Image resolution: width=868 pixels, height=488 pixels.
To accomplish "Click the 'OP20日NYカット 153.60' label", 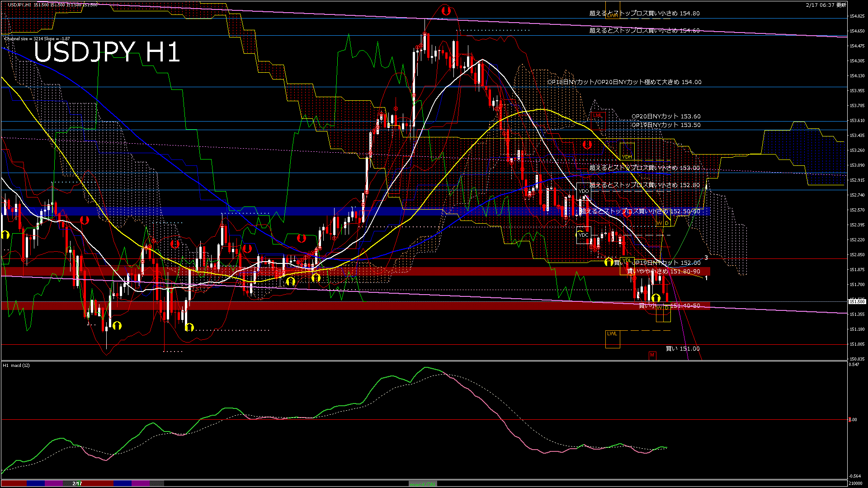I will click(x=666, y=116).
